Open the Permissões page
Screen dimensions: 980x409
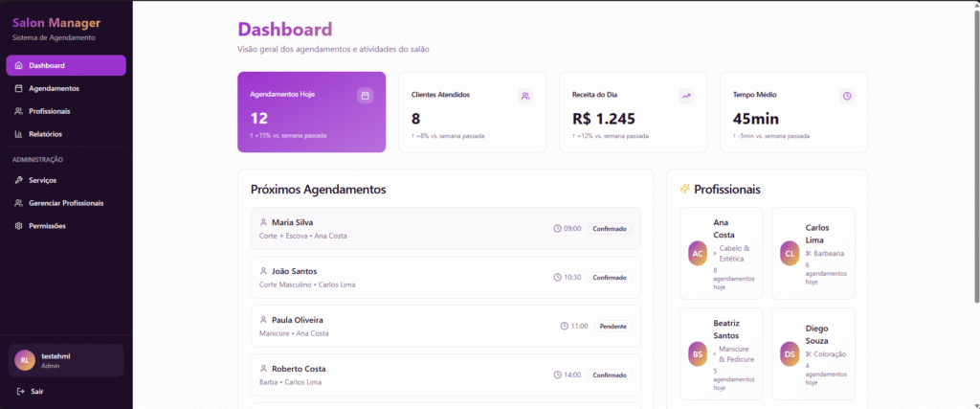[66, 226]
